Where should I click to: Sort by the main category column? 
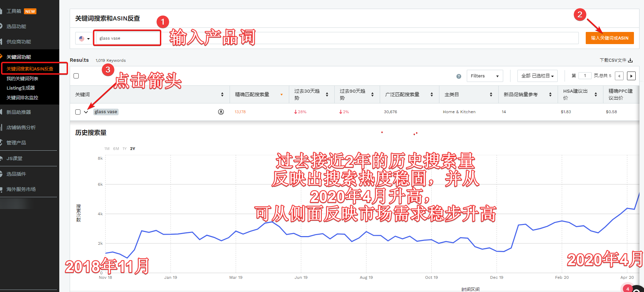click(x=491, y=94)
